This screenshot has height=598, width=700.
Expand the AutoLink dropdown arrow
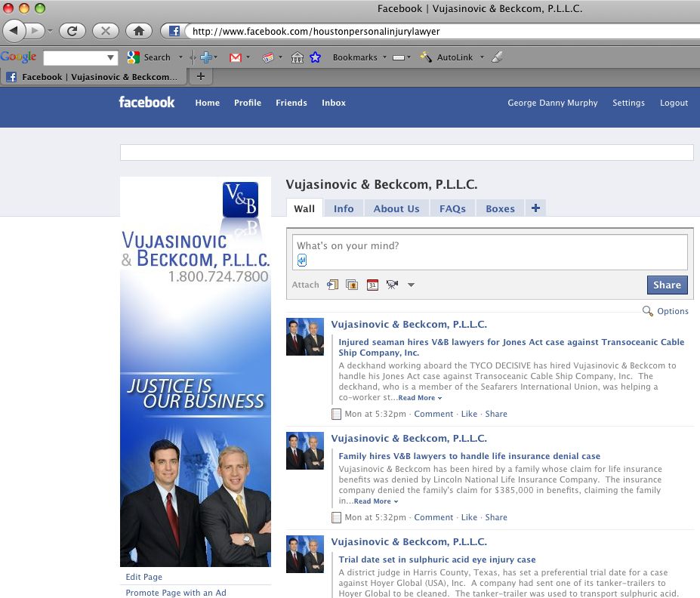[x=482, y=57]
